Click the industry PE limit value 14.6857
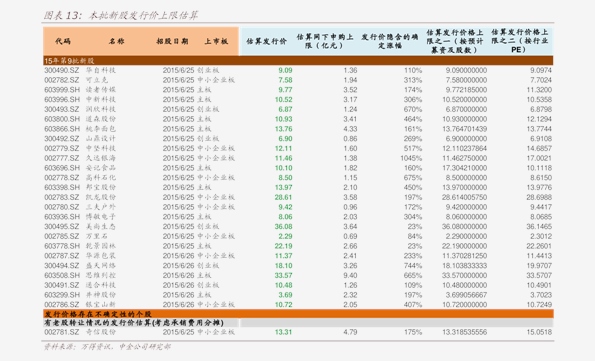Image resolution: width=595 pixels, height=361 pixels. [x=539, y=148]
